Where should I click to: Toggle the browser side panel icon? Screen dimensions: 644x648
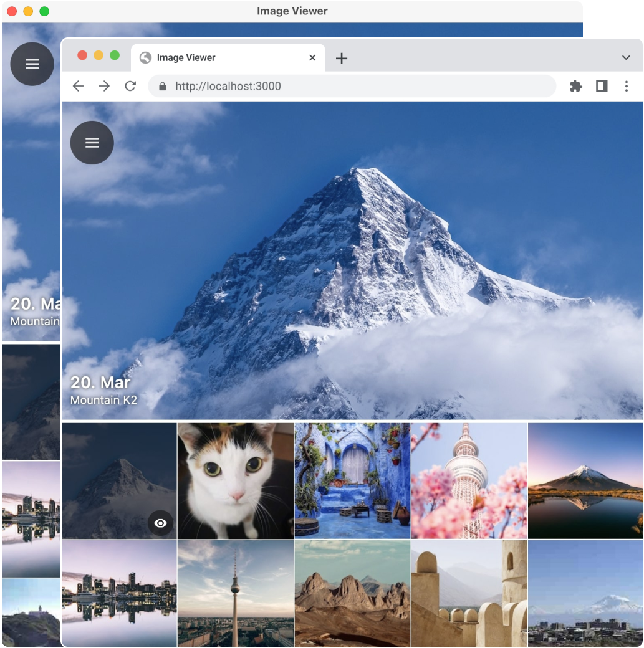coord(602,86)
